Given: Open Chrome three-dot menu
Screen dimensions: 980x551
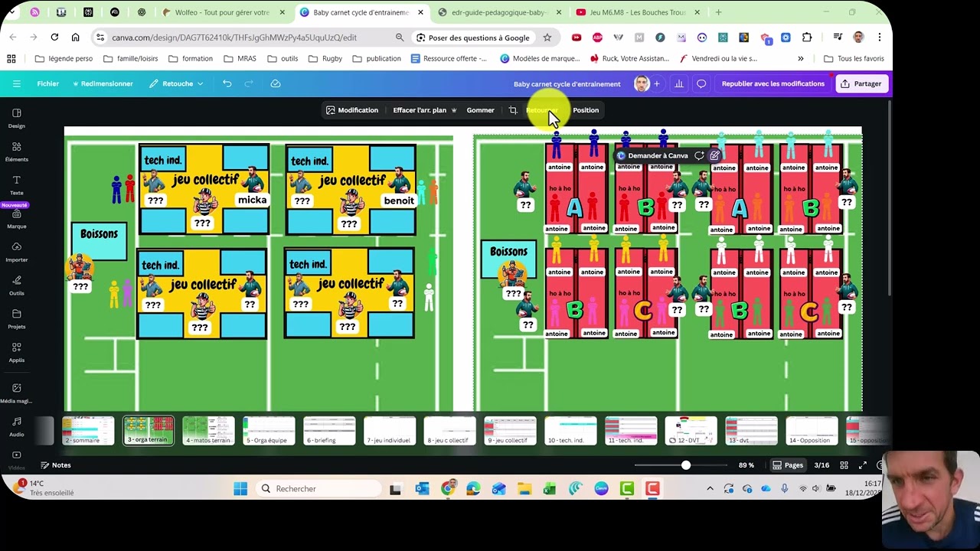Looking at the screenshot, I should 880,37.
